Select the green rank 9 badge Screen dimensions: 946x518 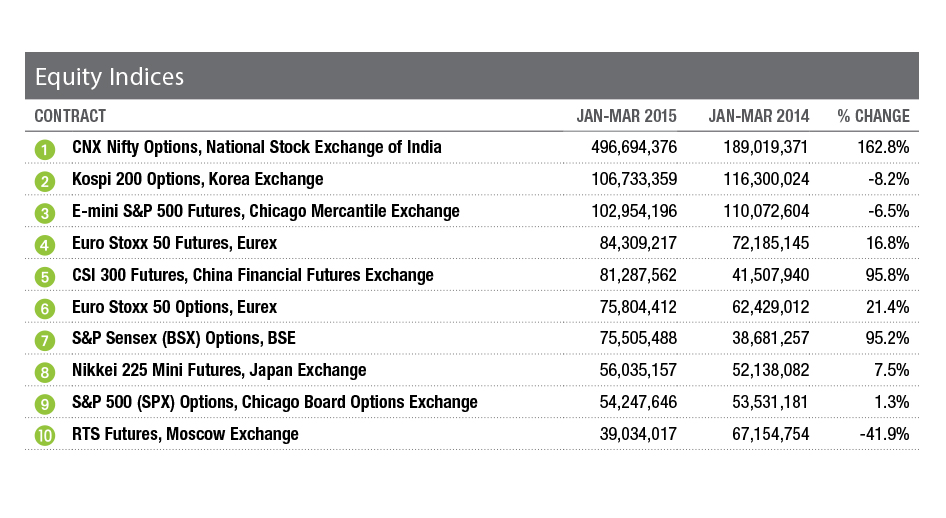(44, 404)
